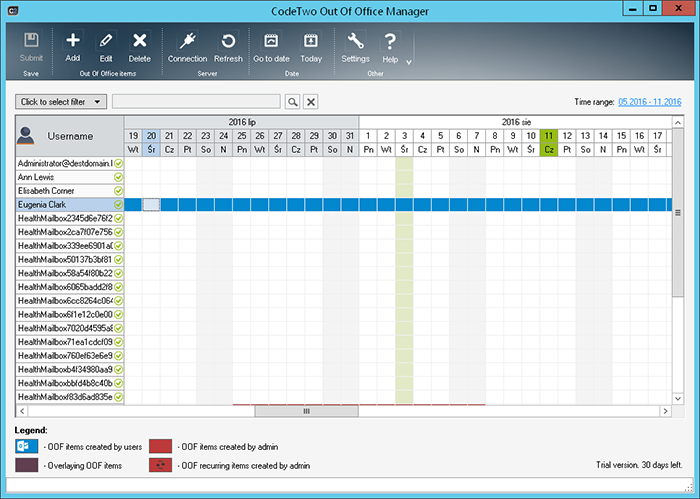Select the HealthMailboxbbfd4b8c40b row
The image size is (700, 499).
[x=70, y=383]
